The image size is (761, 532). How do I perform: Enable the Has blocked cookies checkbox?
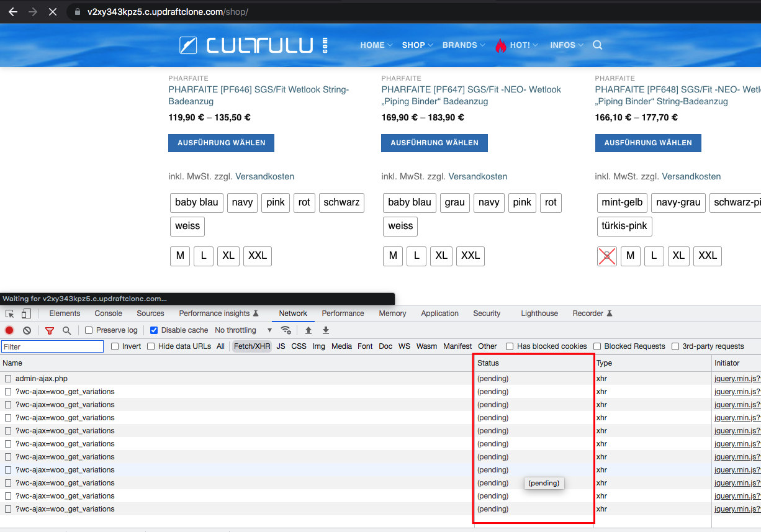(x=510, y=346)
